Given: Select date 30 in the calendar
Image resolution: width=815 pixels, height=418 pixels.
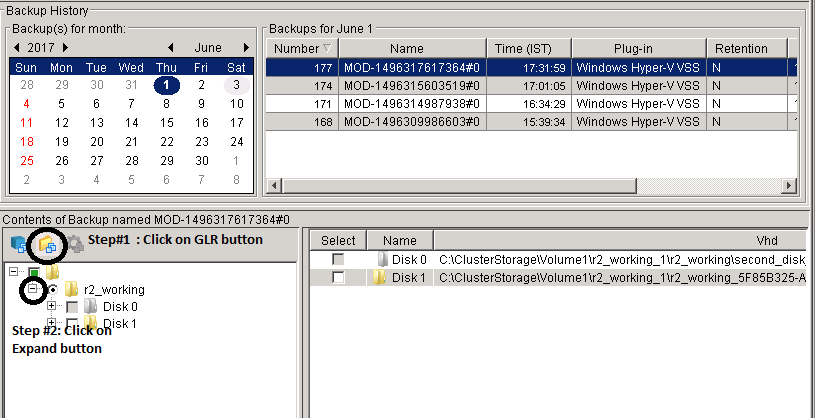Looking at the screenshot, I should pyautogui.click(x=202, y=161).
